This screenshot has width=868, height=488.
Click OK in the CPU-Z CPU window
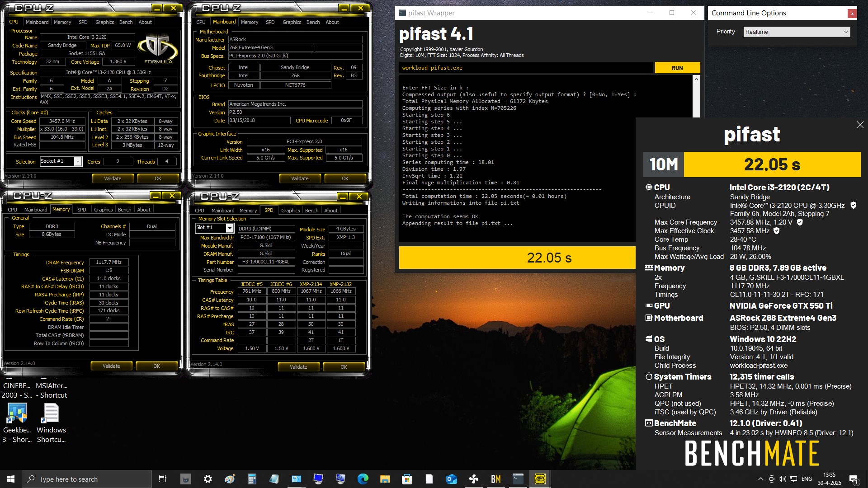click(158, 178)
